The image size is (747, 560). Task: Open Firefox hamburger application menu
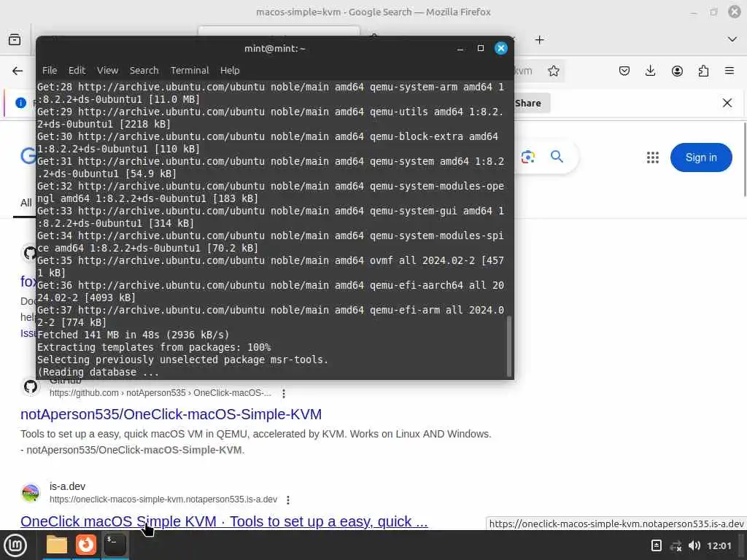coord(729,71)
